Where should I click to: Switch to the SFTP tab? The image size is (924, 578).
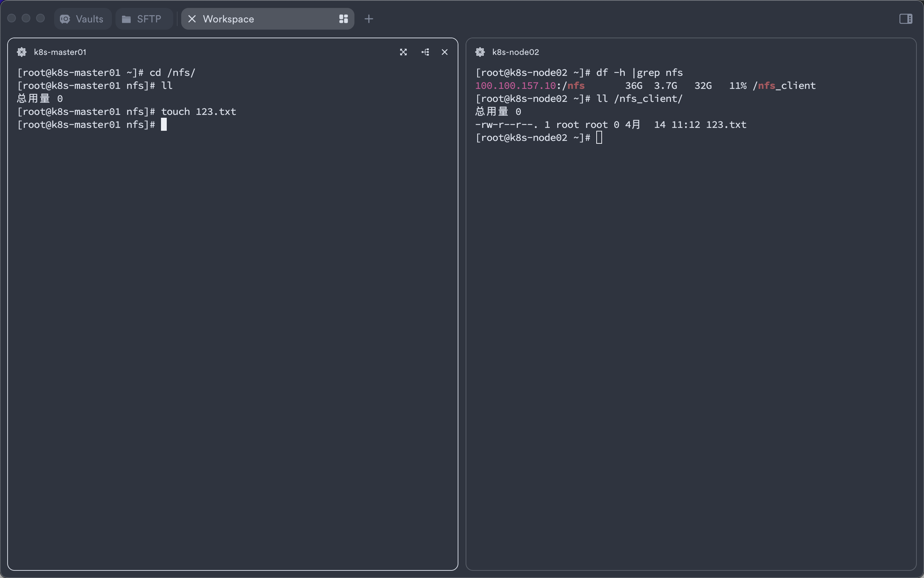pyautogui.click(x=144, y=19)
